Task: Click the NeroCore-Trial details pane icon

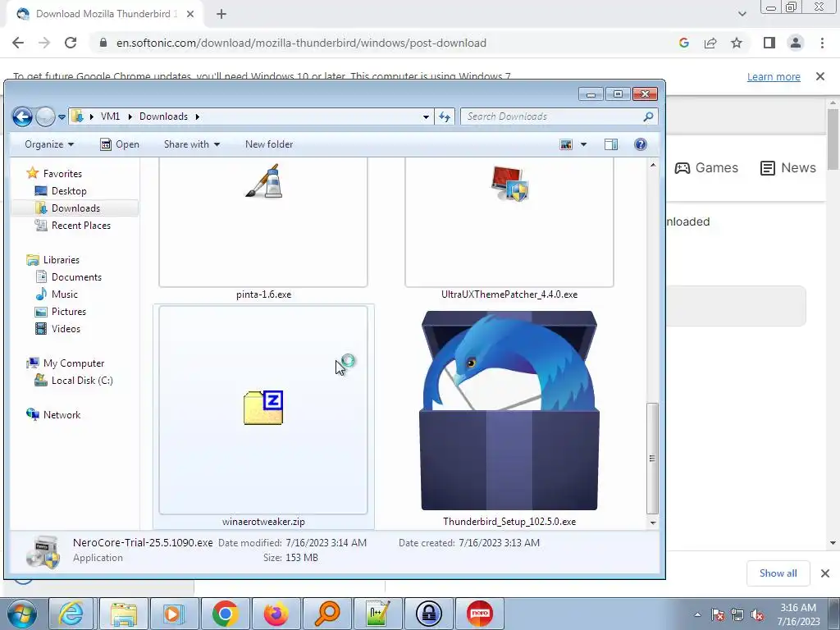Action: tap(43, 551)
